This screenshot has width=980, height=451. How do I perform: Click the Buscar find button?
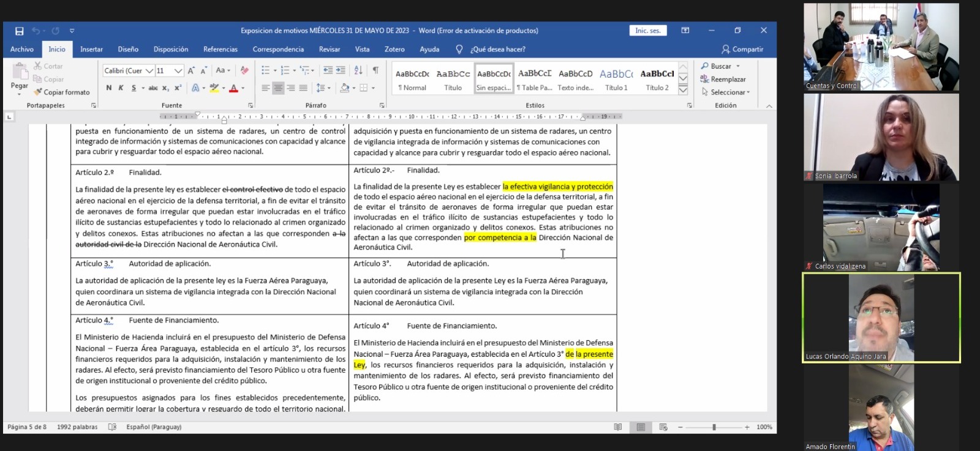click(x=716, y=66)
